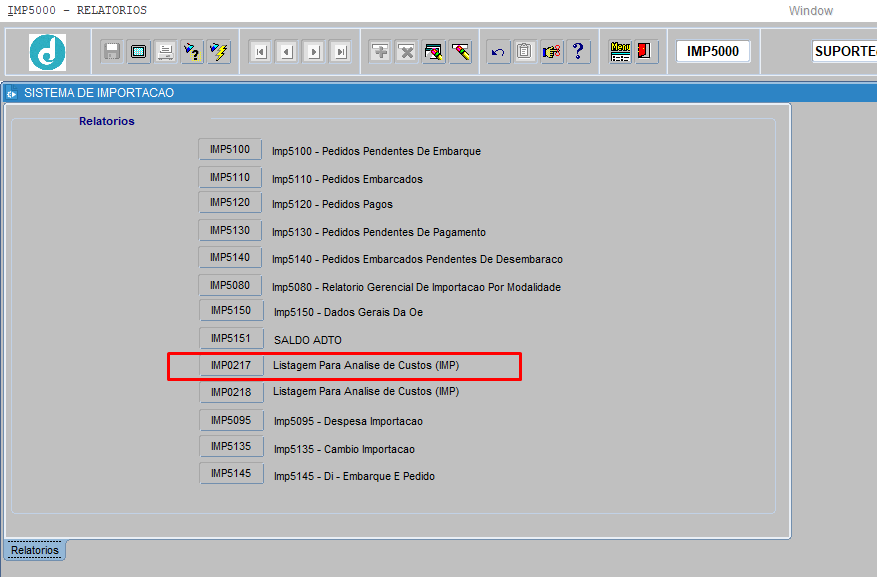The image size is (877, 577).
Task: Click the next record arrow icon
Action: pyautogui.click(x=313, y=52)
